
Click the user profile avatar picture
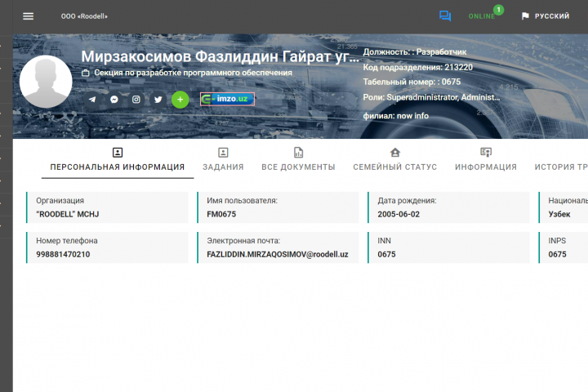pos(46,82)
